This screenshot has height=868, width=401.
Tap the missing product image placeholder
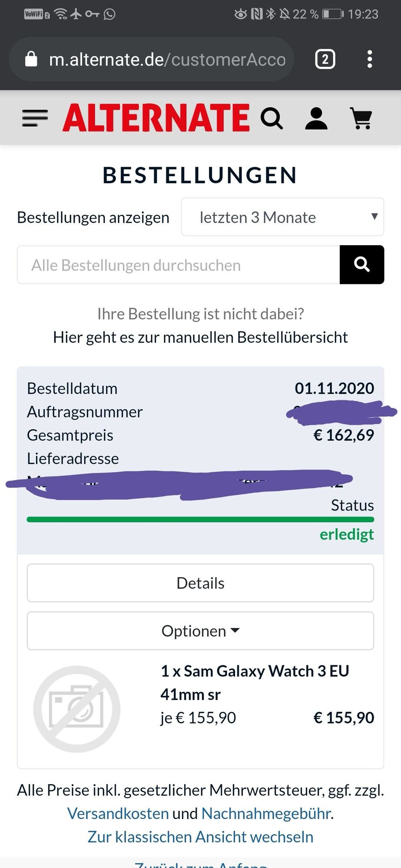(77, 709)
